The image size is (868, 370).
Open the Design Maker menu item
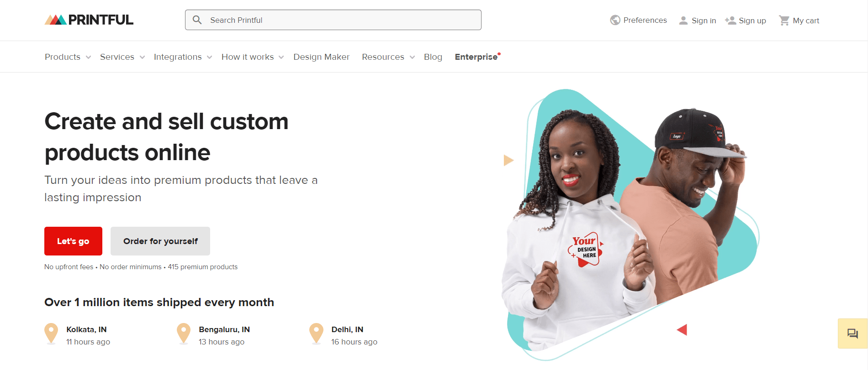coord(321,57)
